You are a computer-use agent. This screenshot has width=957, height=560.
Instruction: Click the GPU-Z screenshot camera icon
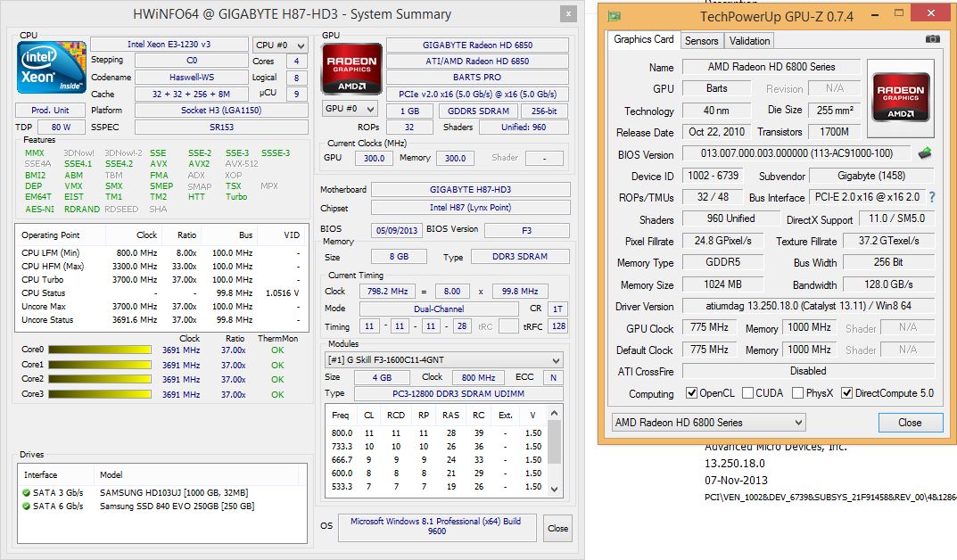point(933,39)
